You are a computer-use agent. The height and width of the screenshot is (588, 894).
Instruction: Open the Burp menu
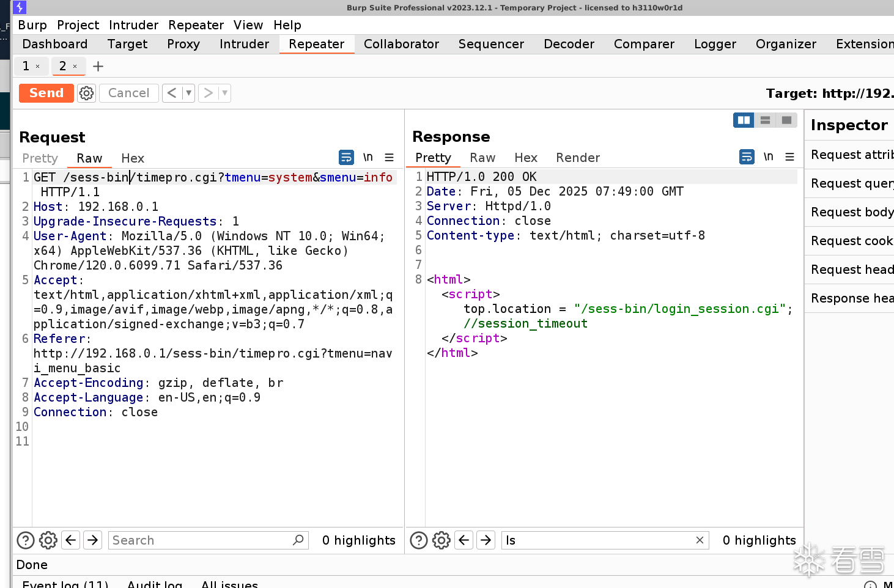tap(32, 25)
